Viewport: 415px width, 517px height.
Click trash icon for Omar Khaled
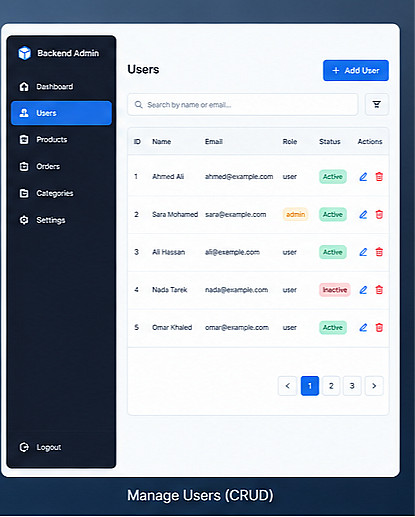[x=379, y=327]
